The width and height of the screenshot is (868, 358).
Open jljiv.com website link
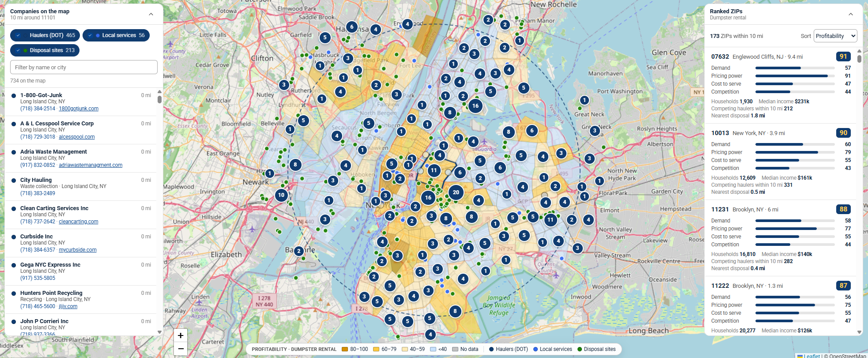68,306
